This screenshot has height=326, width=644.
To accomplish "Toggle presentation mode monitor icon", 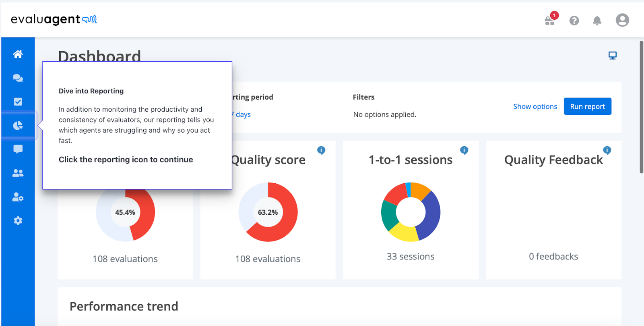I will tap(612, 56).
